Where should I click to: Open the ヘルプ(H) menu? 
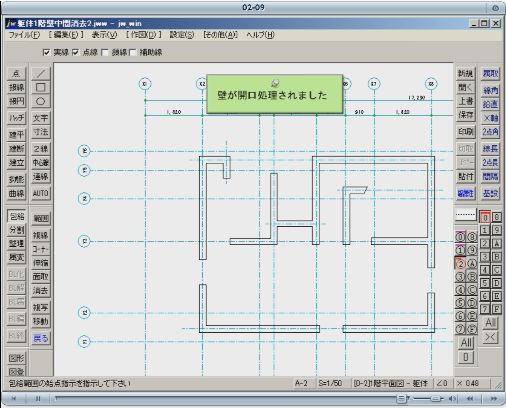pos(260,35)
